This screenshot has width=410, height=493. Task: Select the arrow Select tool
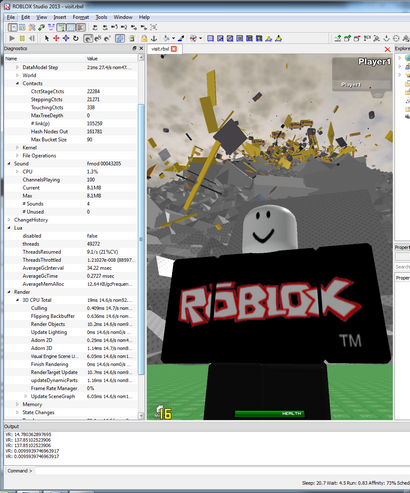47,38
